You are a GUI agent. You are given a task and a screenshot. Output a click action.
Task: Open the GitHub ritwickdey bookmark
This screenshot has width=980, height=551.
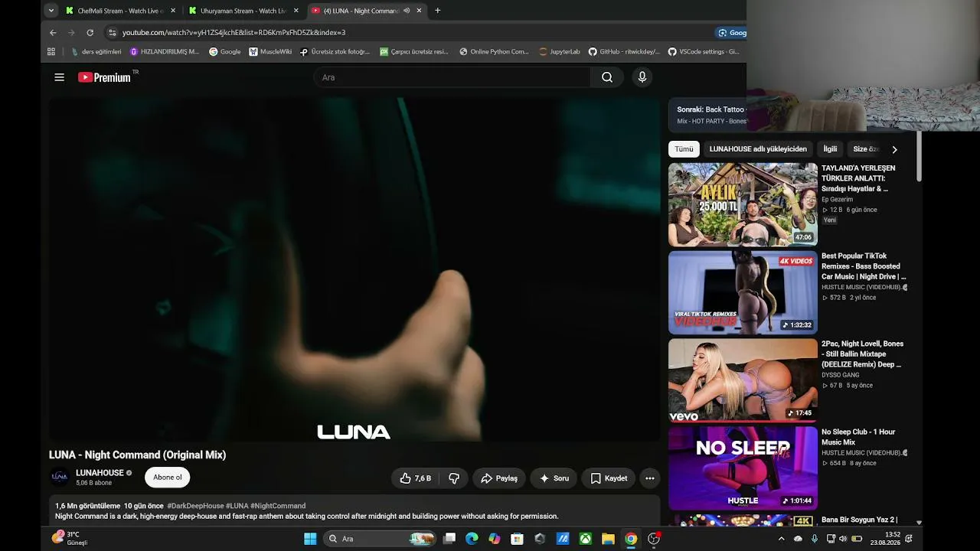[x=624, y=52]
